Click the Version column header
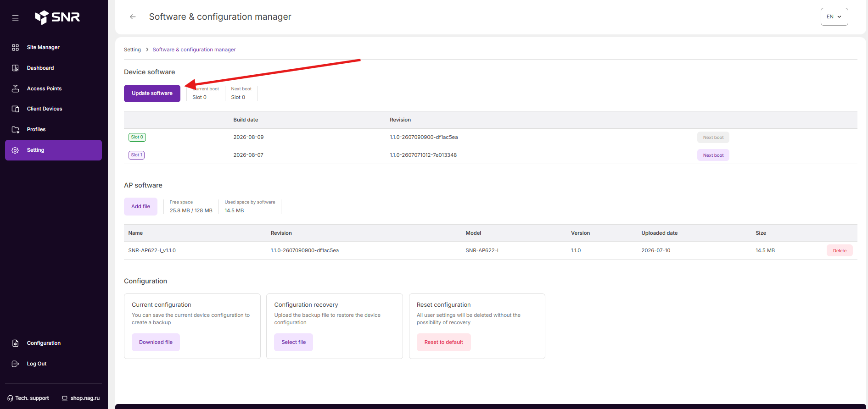868x409 pixels. [x=580, y=233]
